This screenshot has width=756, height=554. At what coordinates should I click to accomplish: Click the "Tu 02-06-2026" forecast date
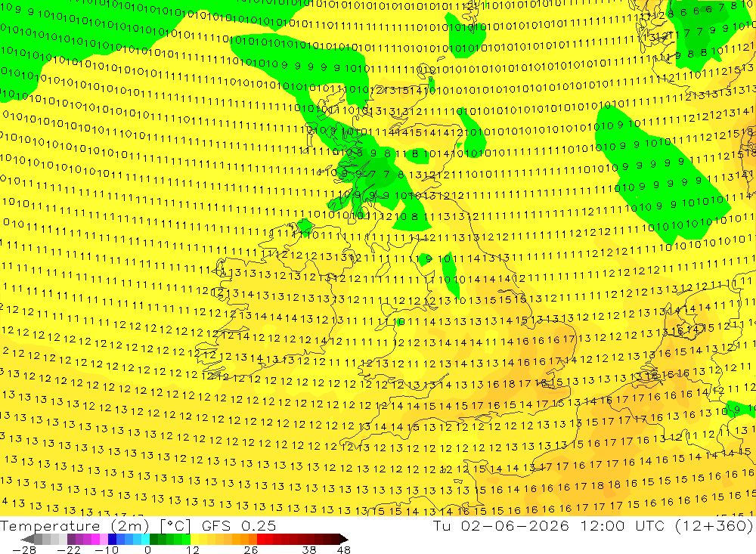(x=500, y=525)
